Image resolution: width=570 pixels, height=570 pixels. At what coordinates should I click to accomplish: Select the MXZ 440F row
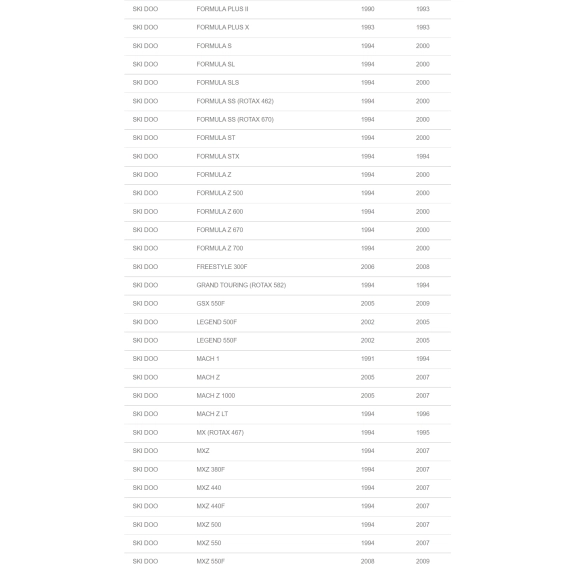pos(287,506)
